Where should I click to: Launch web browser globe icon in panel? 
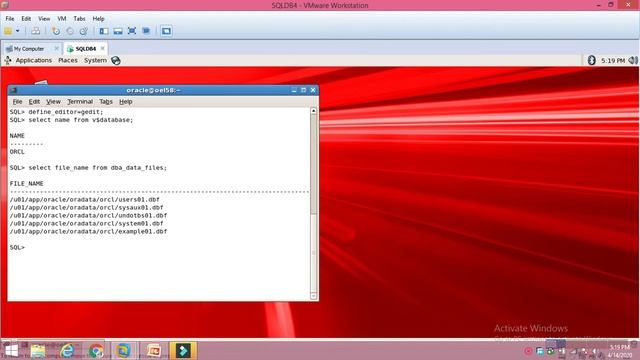(116, 61)
